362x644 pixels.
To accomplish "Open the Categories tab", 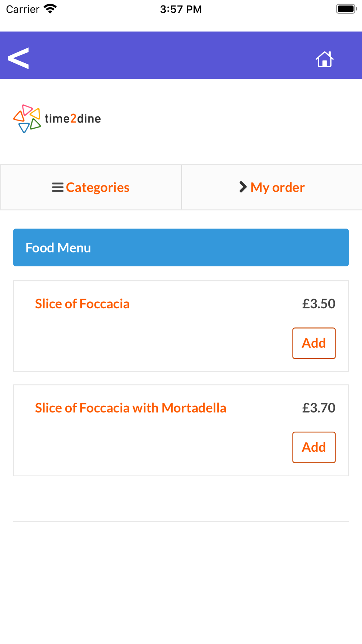I will 91,187.
